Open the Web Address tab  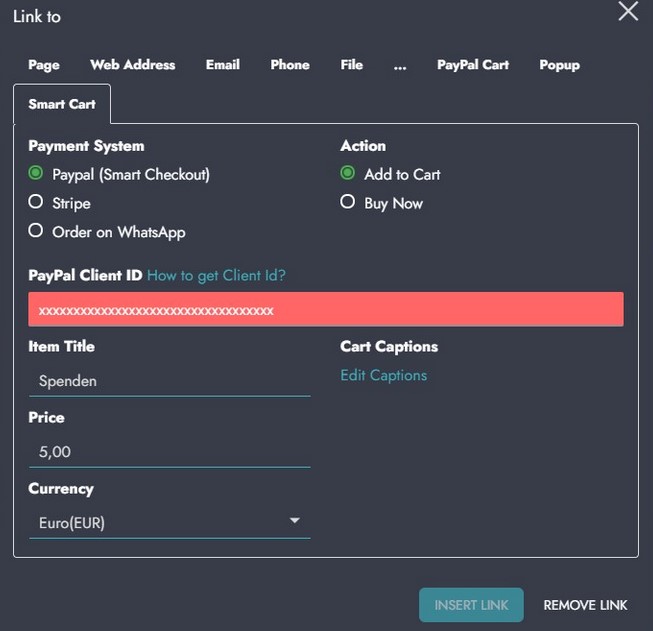[x=132, y=65]
